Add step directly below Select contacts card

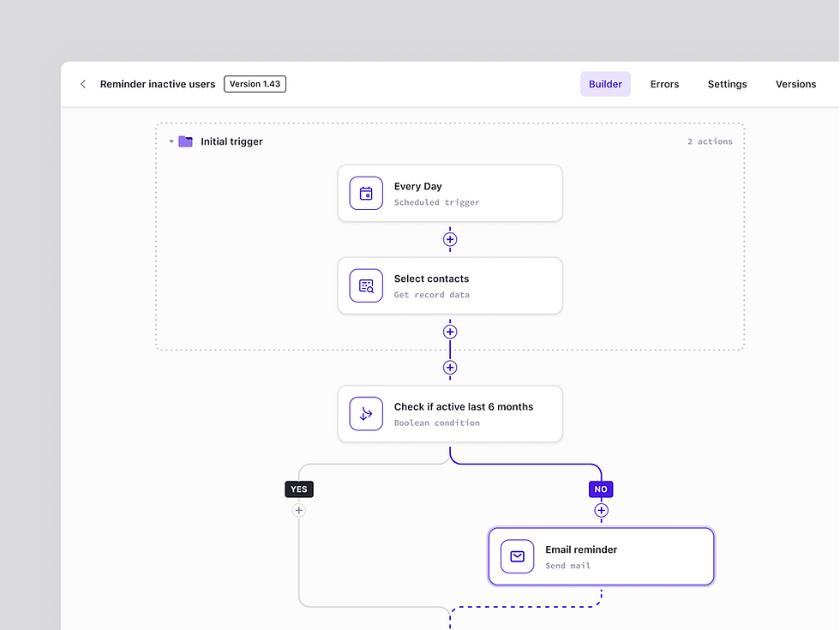pyautogui.click(x=450, y=332)
